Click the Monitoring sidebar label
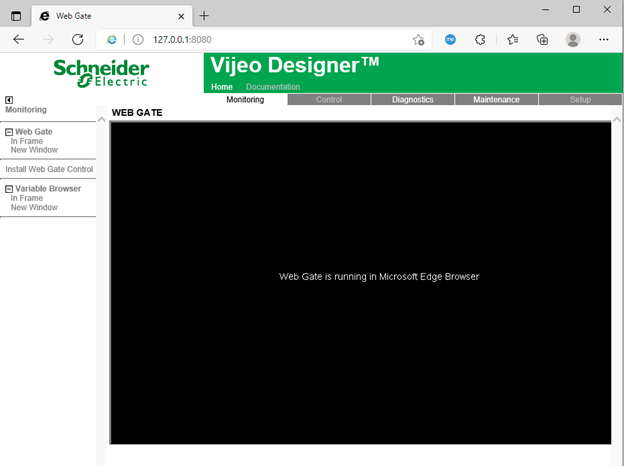The width and height of the screenshot is (624, 466). [x=26, y=109]
